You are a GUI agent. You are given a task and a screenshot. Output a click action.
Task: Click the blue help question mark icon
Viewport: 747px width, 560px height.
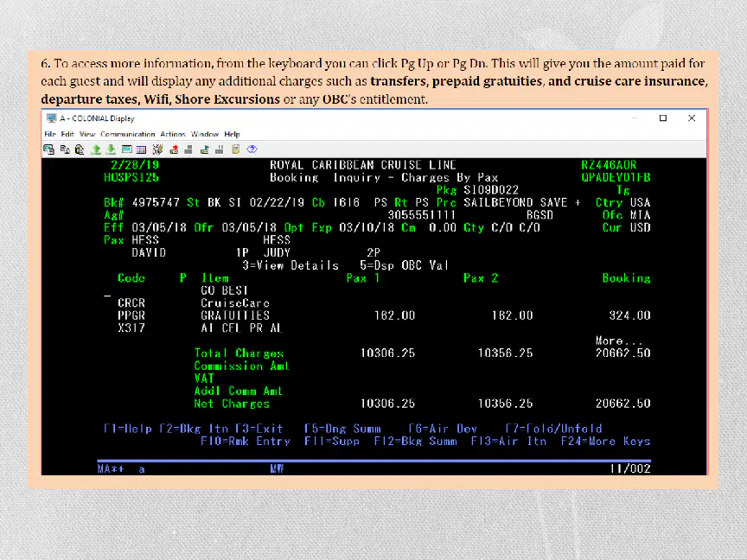coord(252,150)
